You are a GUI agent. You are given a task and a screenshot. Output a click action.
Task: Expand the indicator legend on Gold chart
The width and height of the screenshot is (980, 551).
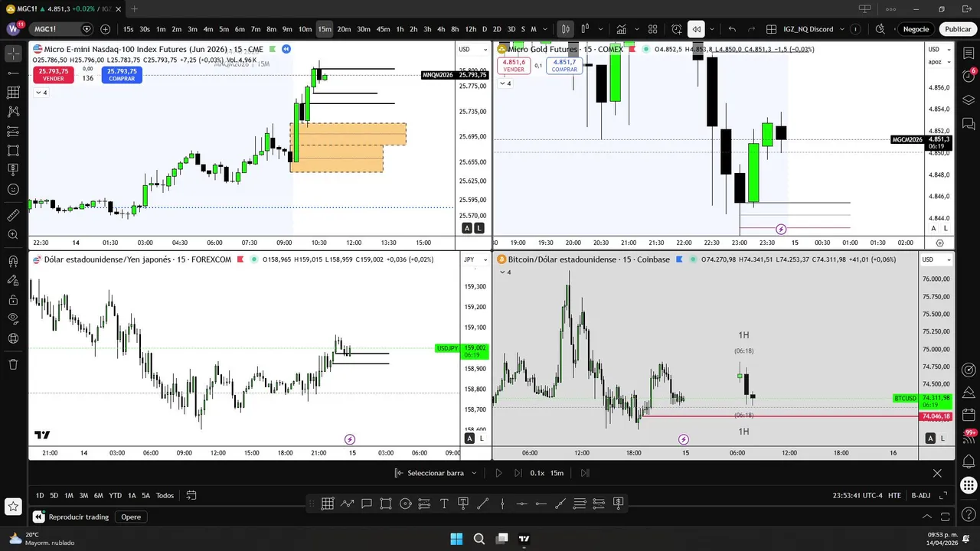(x=506, y=83)
